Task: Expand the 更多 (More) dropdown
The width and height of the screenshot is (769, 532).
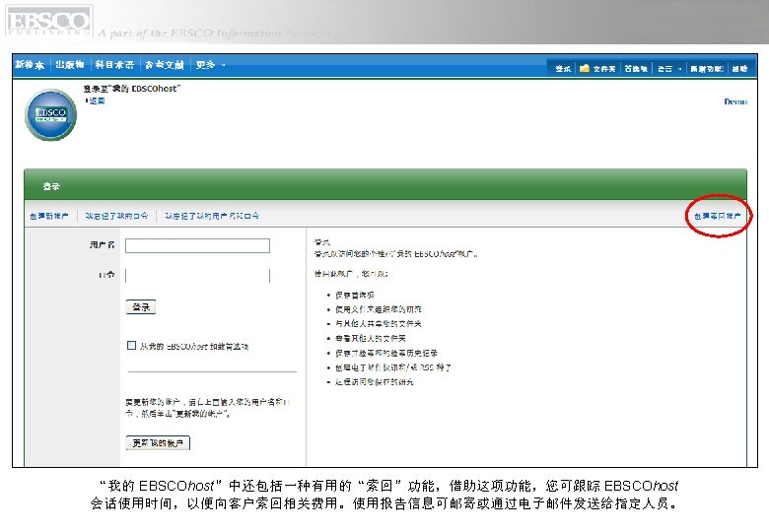Action: [x=210, y=65]
